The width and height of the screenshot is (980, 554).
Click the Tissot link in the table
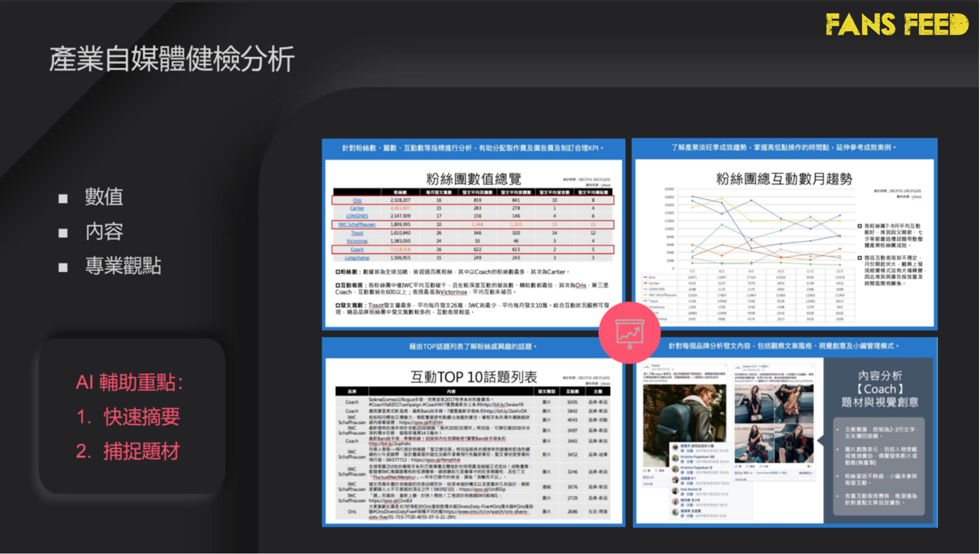point(357,233)
